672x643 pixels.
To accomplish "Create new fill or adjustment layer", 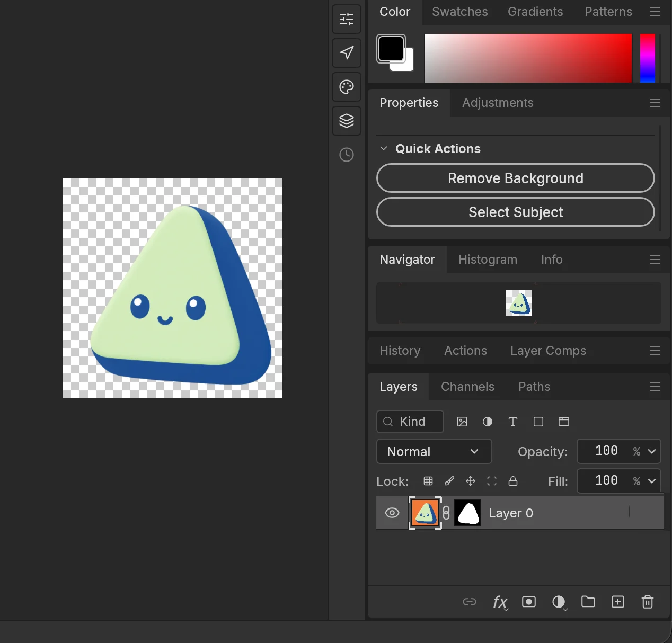I will coord(559,602).
